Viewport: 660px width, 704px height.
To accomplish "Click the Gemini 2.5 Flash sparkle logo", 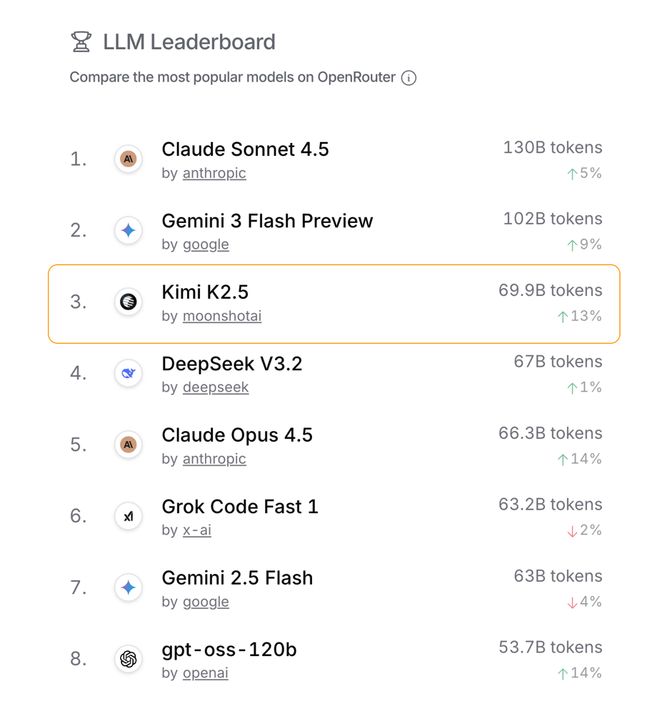I will click(x=128, y=587).
